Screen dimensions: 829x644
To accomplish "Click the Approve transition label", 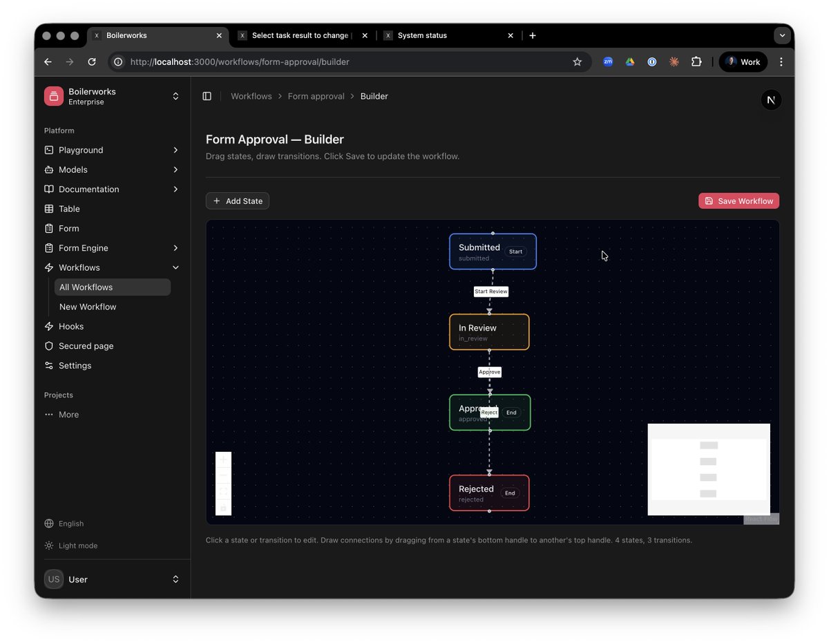I will (490, 372).
